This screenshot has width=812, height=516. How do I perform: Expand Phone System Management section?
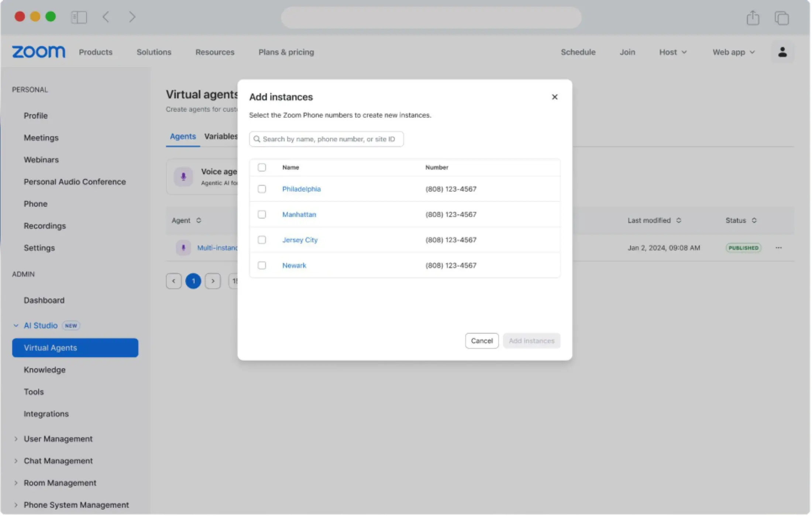pos(16,505)
